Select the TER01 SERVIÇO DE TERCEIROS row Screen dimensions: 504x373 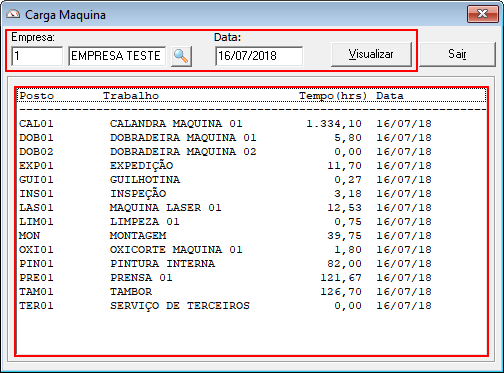tap(252, 306)
